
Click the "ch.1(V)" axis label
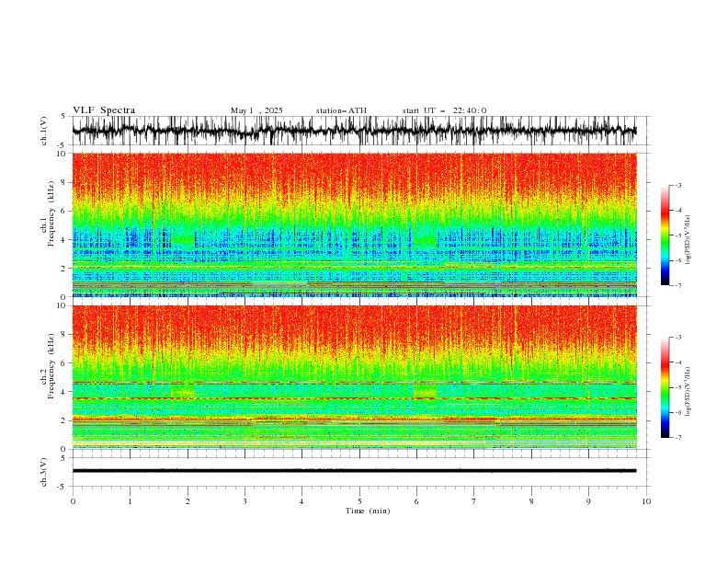(44, 131)
